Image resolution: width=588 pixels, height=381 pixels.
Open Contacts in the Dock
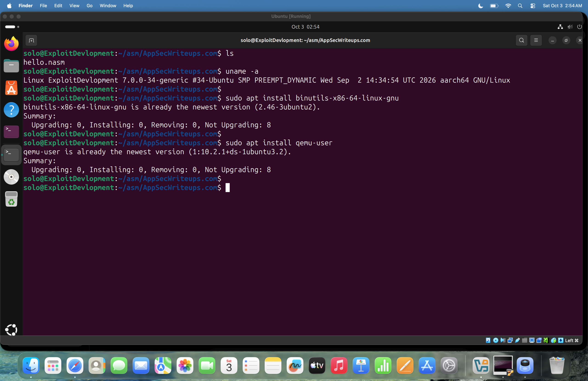(97, 365)
